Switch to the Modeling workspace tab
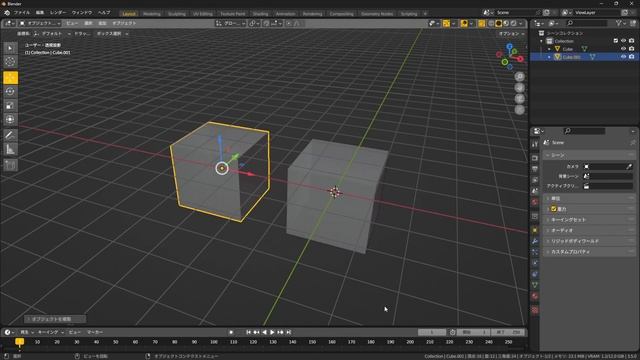Screen dimensions: 640x360 pyautogui.click(x=152, y=14)
